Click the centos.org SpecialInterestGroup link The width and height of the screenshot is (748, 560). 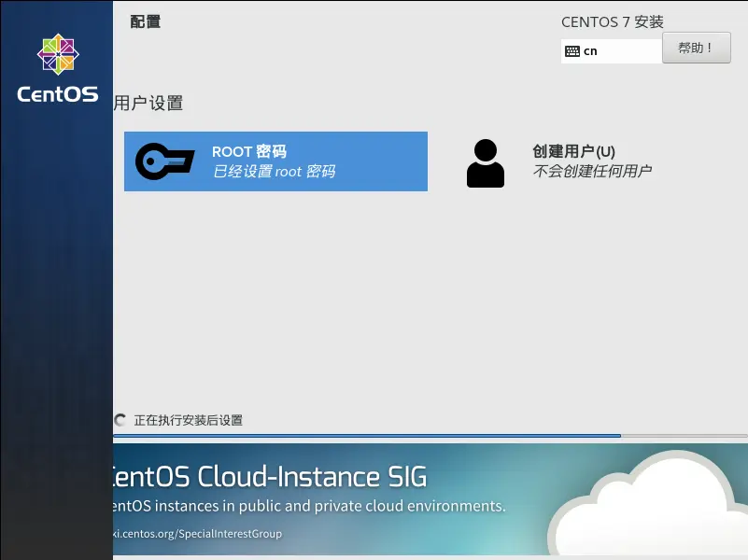197,533
